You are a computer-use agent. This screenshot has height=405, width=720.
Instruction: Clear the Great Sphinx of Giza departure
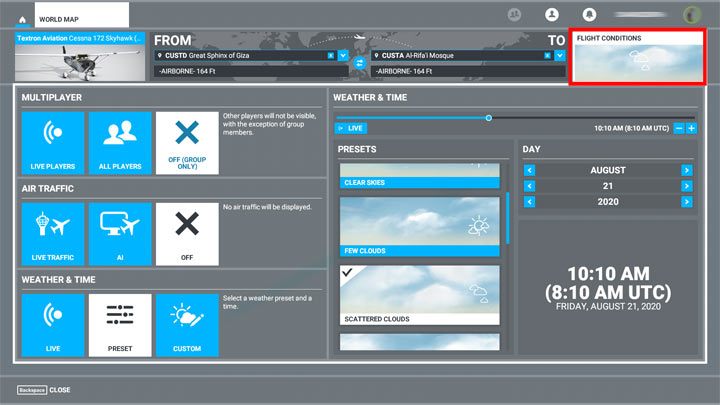click(x=331, y=55)
